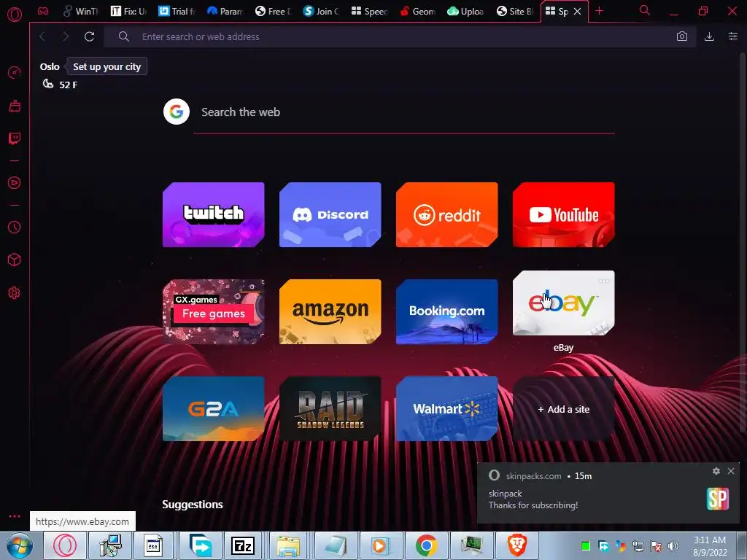Open sidebar setup three-dots menu
This screenshot has height=560, width=747.
pos(15,516)
